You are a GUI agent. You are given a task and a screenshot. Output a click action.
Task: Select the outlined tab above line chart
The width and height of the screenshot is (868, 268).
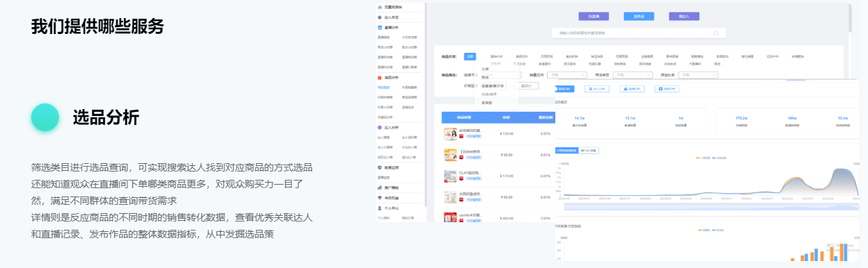click(589, 150)
